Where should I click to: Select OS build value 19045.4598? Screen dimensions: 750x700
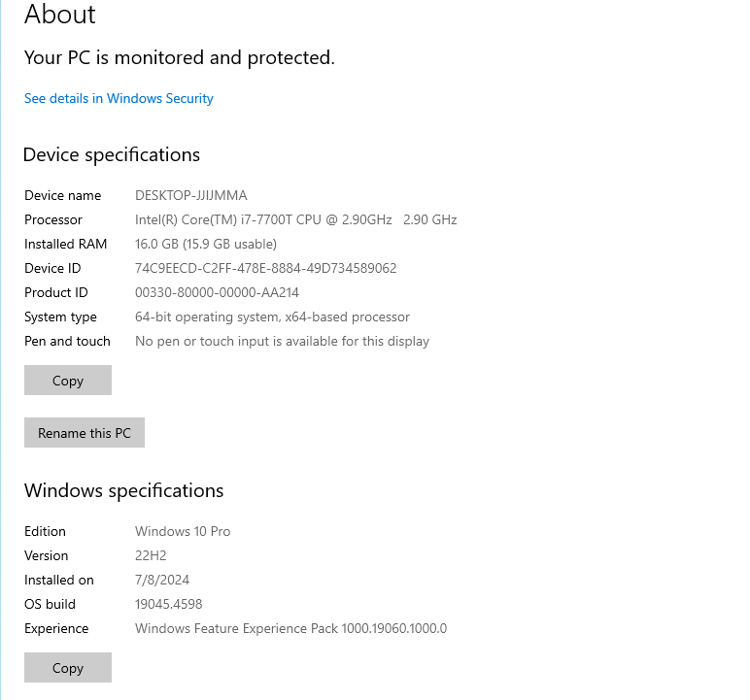pyautogui.click(x=168, y=605)
